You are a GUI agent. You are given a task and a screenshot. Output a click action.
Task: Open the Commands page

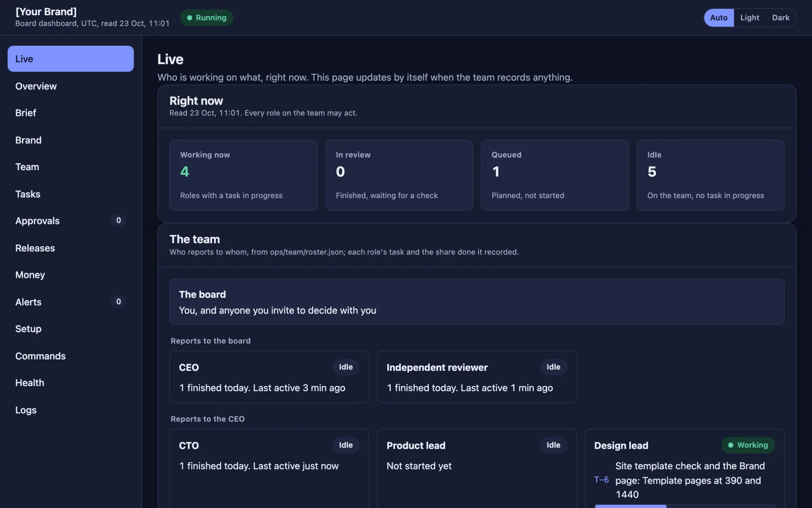(71, 356)
